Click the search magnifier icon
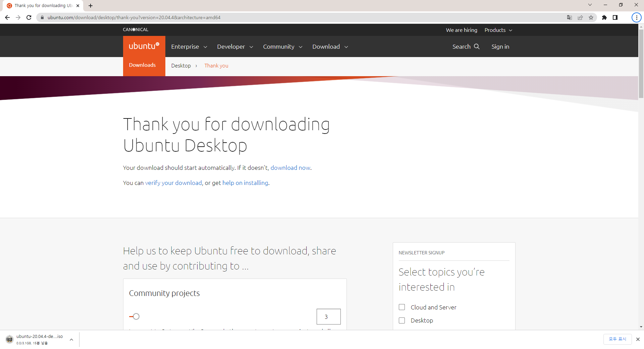This screenshot has height=349, width=644. point(477,46)
